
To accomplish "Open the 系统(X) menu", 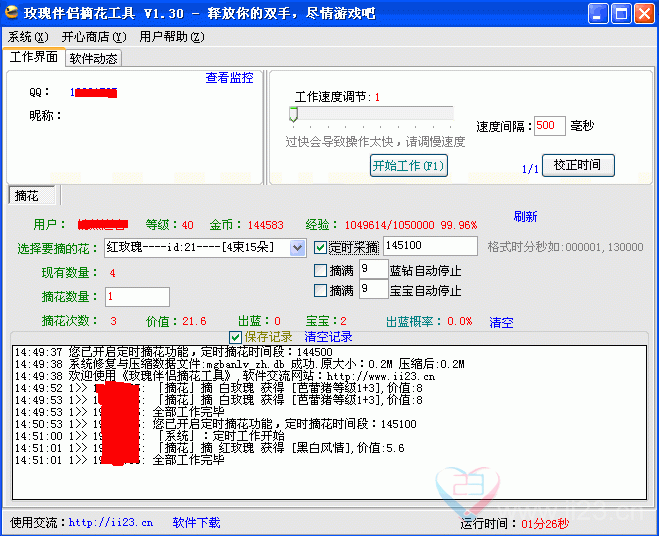I will [x=28, y=37].
